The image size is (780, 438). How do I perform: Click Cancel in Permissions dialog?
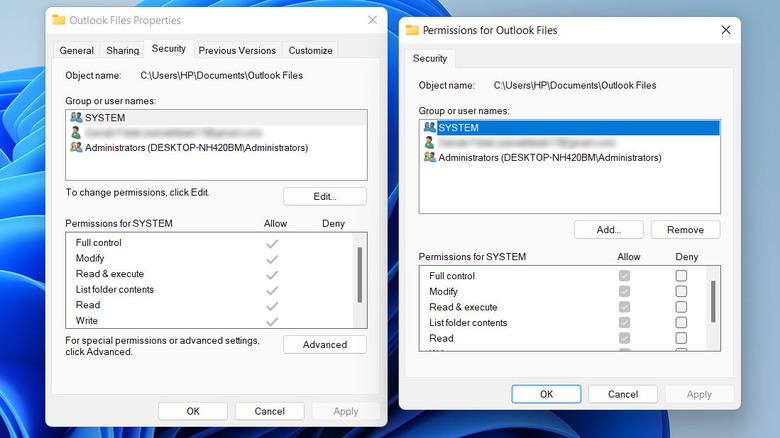click(x=623, y=394)
